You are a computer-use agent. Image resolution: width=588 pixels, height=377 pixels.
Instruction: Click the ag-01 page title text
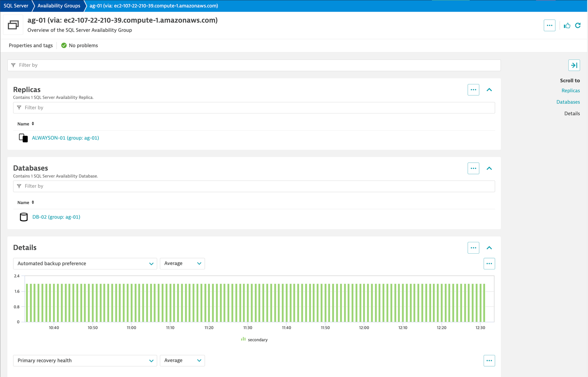[122, 20]
